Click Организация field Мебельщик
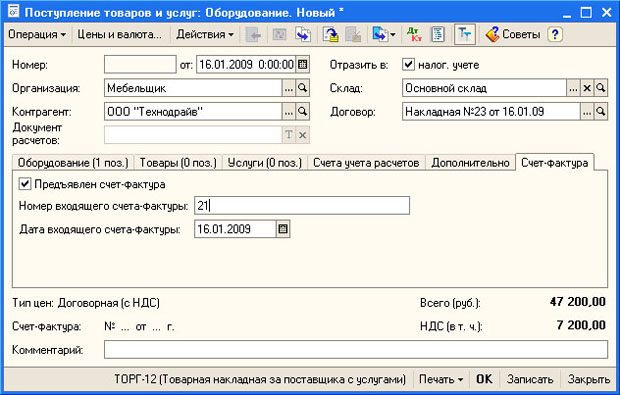Viewport: 620px width, 395px height. (193, 88)
